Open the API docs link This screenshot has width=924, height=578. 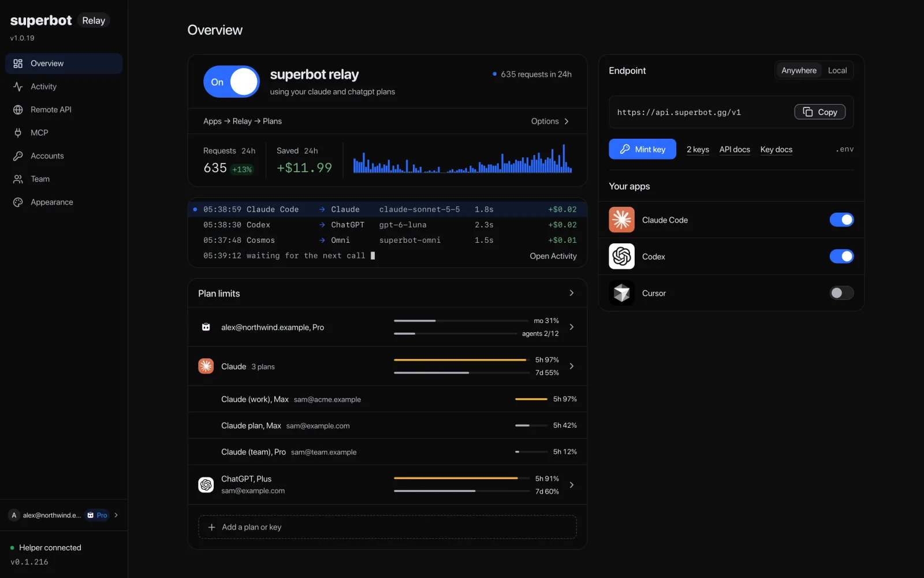(x=735, y=150)
